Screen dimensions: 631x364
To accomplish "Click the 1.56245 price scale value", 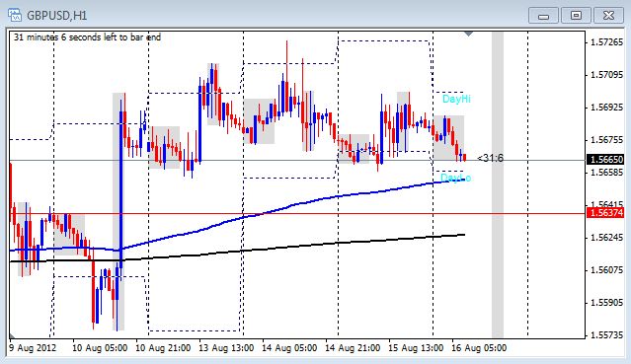I will coord(606,238).
